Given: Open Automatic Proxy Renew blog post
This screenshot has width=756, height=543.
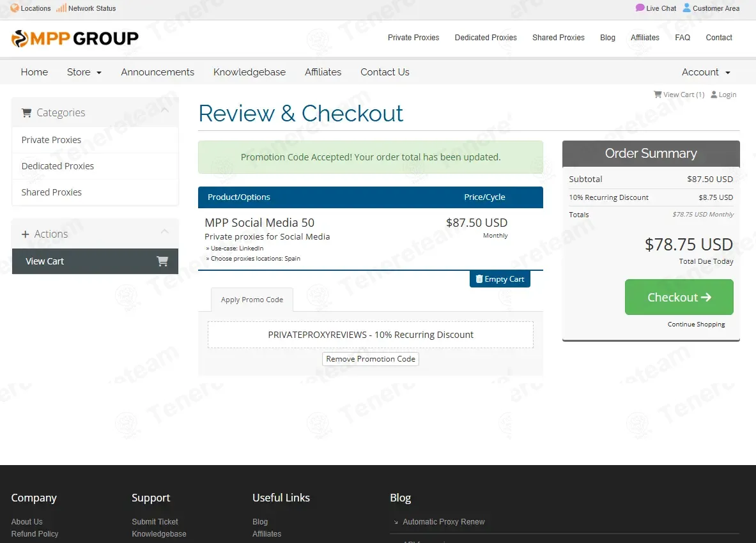Looking at the screenshot, I should coord(444,522).
